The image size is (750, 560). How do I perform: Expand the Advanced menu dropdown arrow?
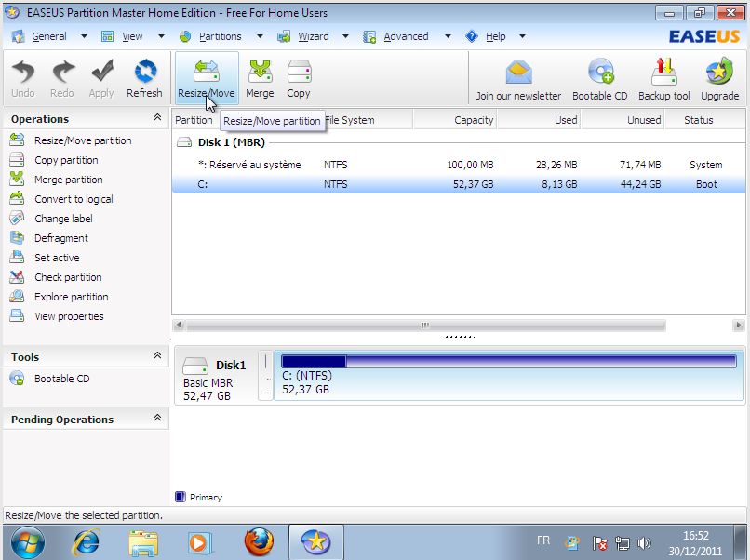click(448, 36)
